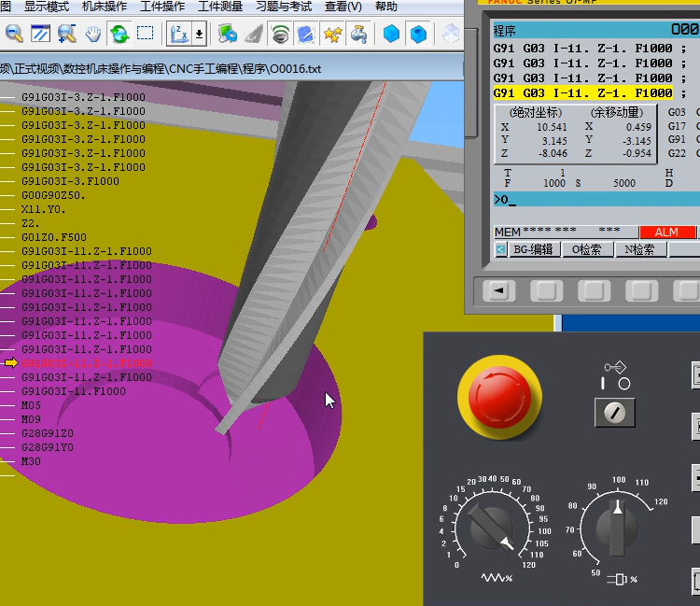Open the 查看(V) menu
700x606 pixels.
pos(343,7)
